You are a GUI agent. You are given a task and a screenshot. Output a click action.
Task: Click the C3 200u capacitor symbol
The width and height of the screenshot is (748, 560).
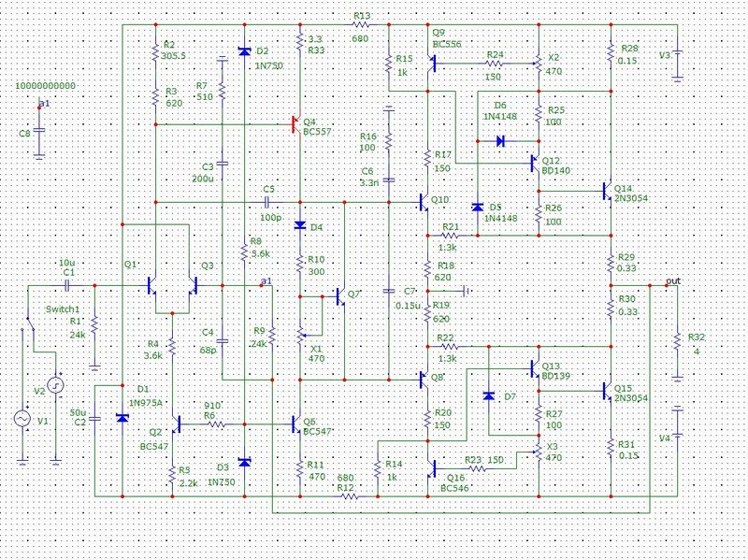[222, 163]
